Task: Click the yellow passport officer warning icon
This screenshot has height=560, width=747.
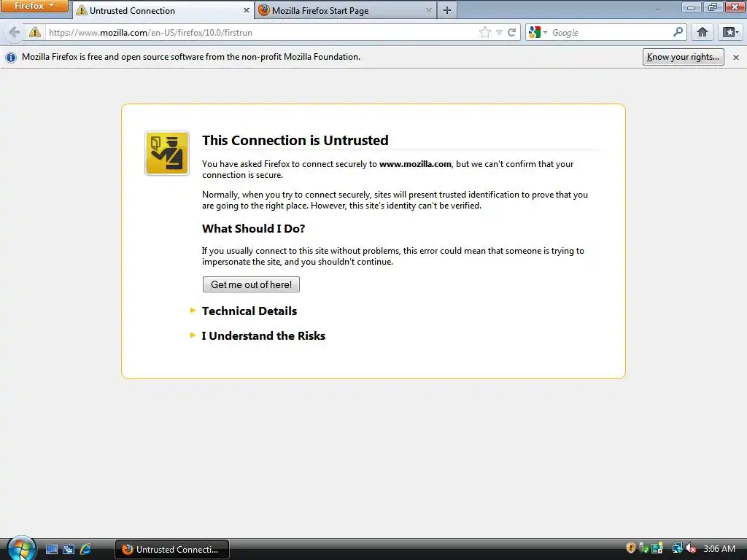Action: click(167, 153)
